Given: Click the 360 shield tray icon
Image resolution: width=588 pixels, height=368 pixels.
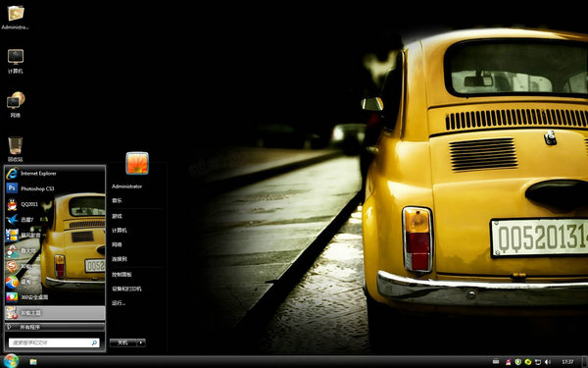Looking at the screenshot, I should (517, 361).
